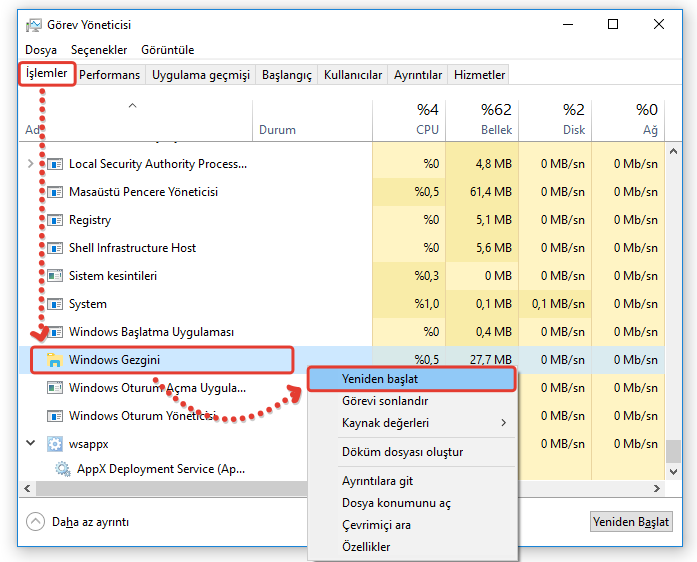The height and width of the screenshot is (562, 697).
Task: Select Görevi sonlandır in context menu
Action: pos(385,401)
